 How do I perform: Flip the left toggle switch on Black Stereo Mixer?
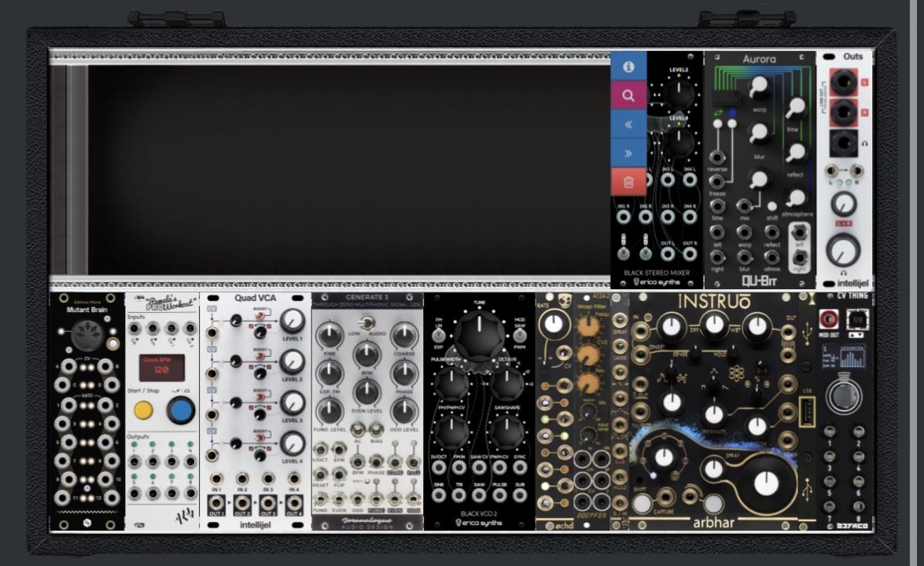pyautogui.click(x=623, y=252)
